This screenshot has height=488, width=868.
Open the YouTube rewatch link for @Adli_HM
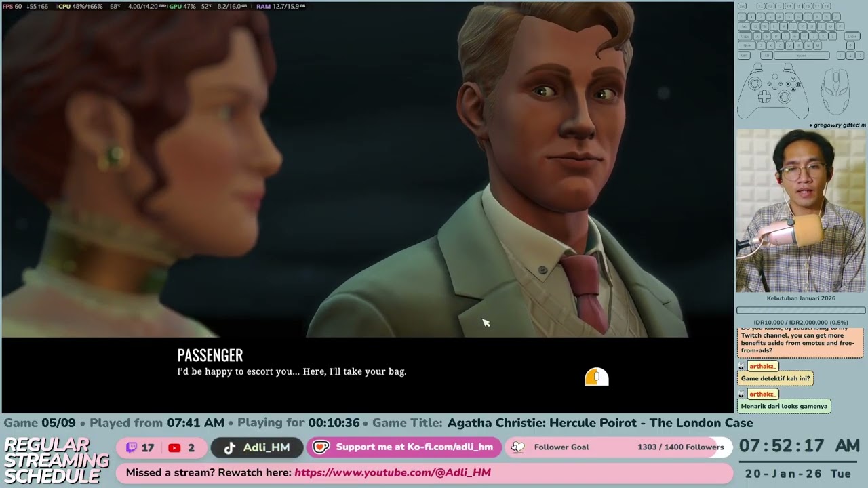pos(393,472)
